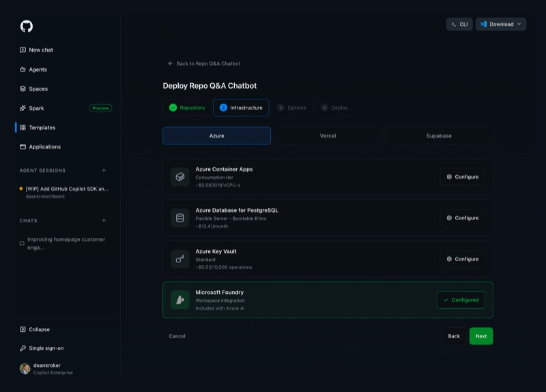Open the Agents sidebar item
The image size is (546, 392).
pyautogui.click(x=38, y=70)
